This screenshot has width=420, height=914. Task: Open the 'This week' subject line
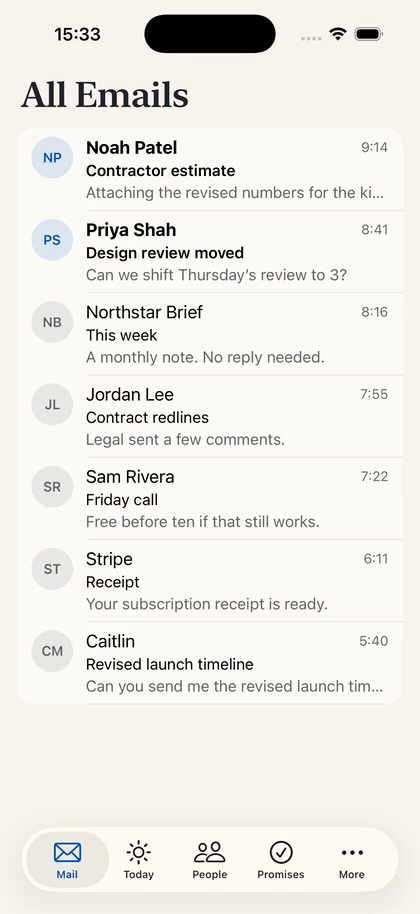tap(122, 335)
